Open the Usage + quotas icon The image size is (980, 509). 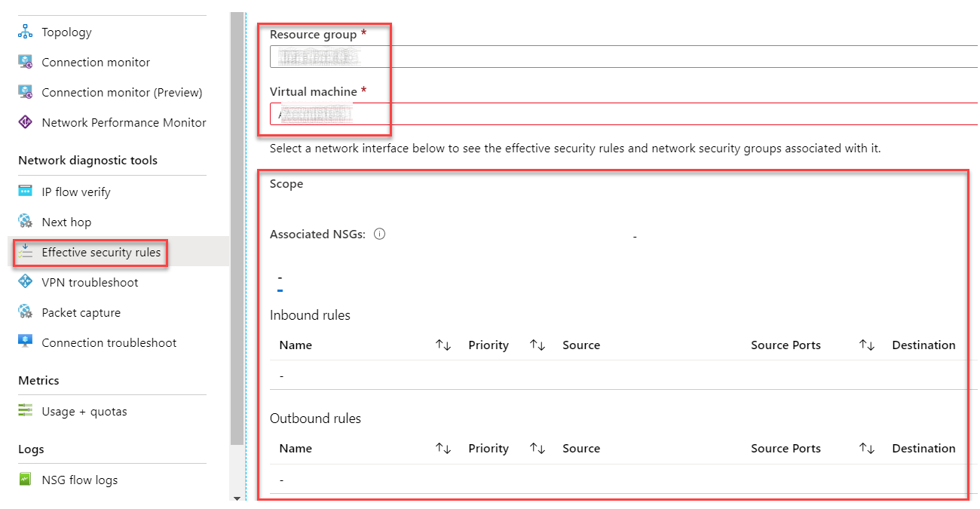[26, 411]
